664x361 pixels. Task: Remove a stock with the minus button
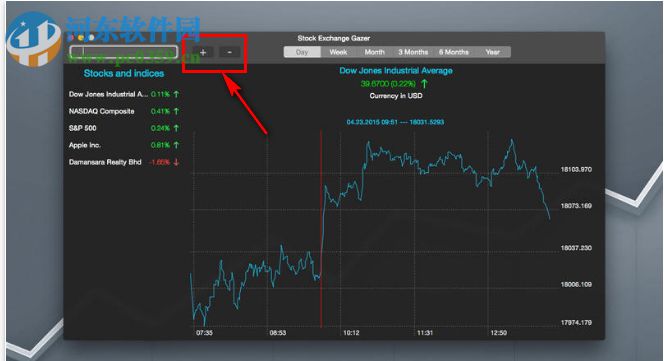point(230,52)
